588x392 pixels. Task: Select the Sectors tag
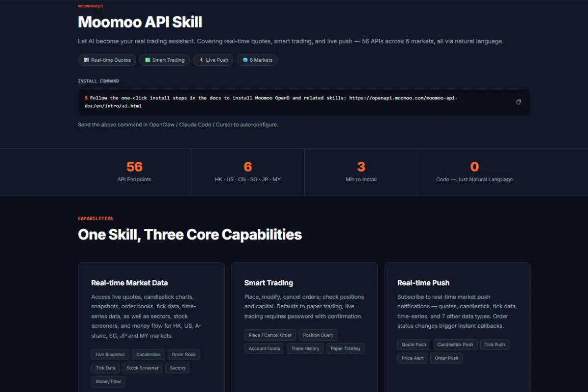click(x=178, y=368)
